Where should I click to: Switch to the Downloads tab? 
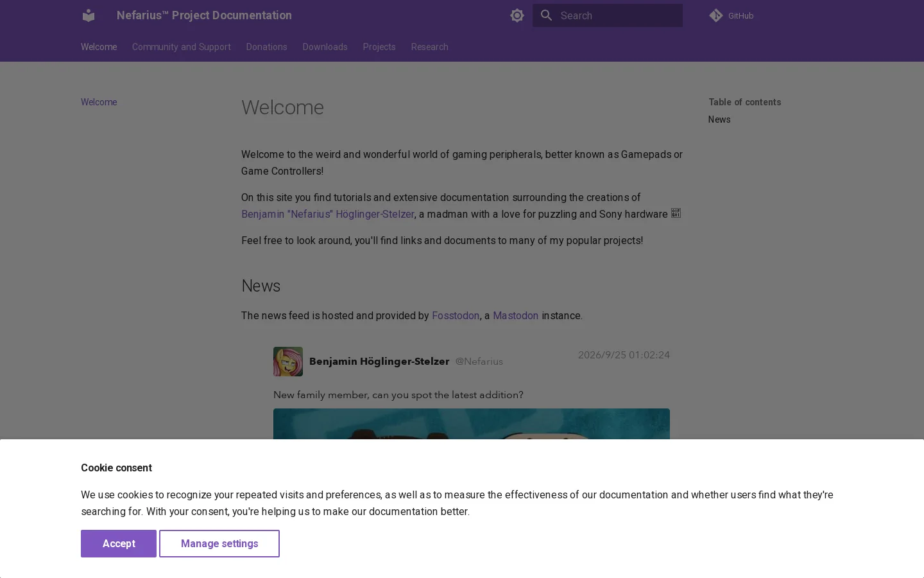click(325, 47)
